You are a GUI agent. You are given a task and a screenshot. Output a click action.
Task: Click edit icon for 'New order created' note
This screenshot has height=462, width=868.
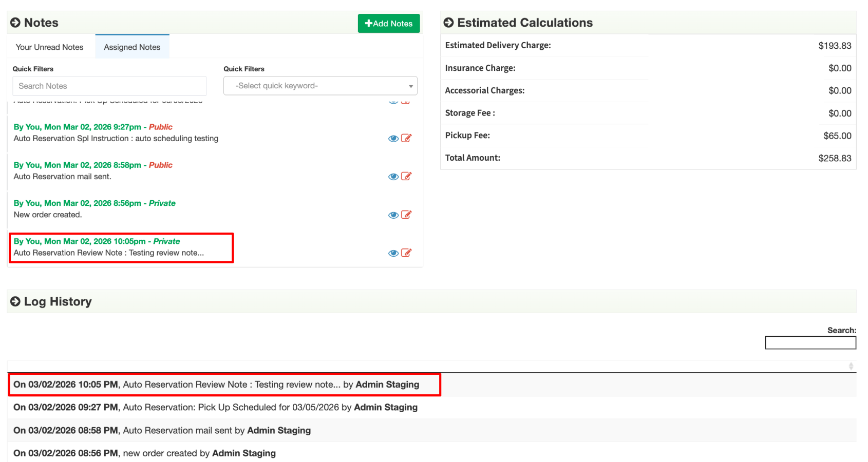click(406, 215)
